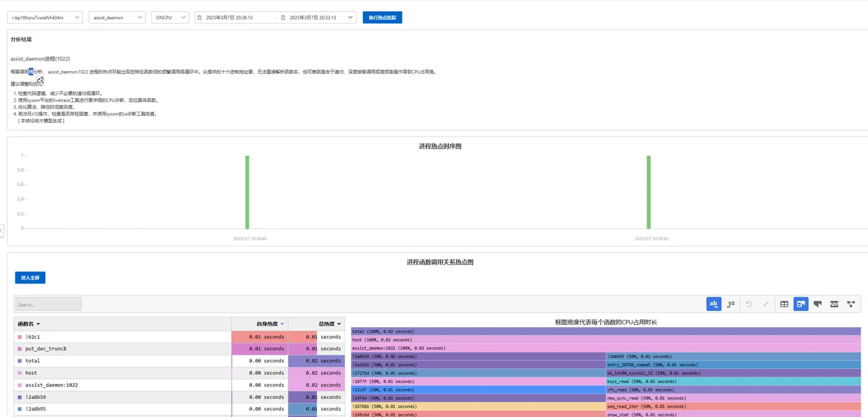Switch to table-only view icon
868x417 pixels.
point(784,304)
